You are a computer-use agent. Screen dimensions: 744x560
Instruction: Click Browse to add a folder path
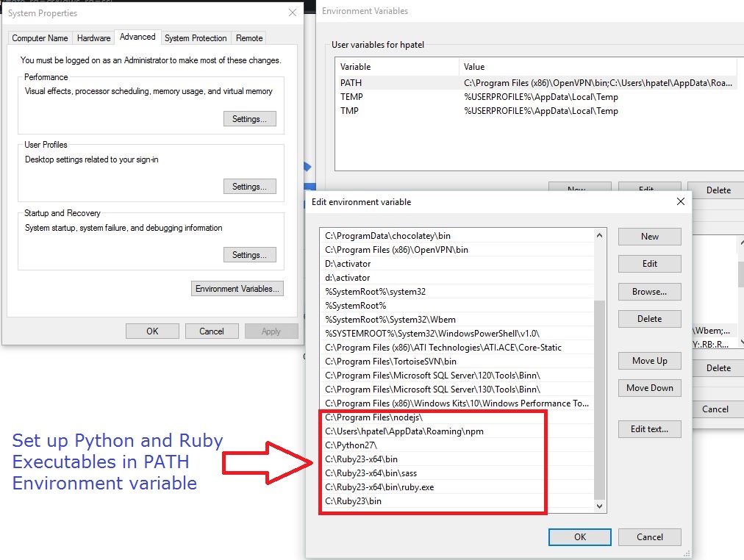tap(649, 291)
